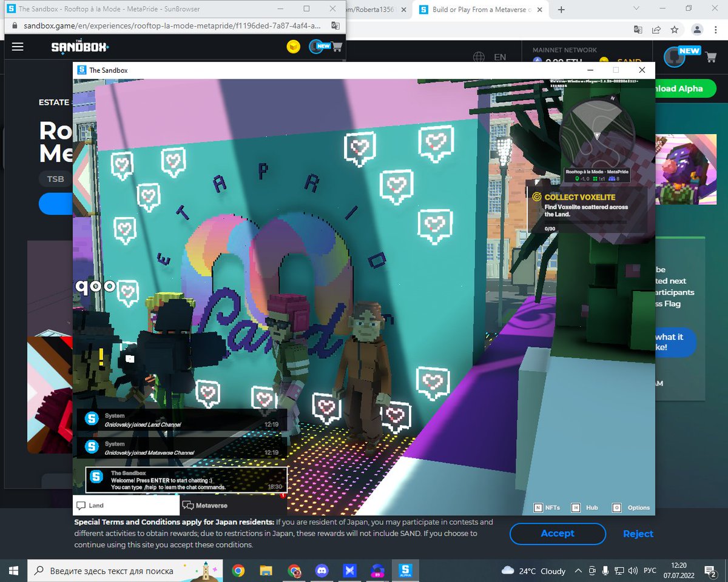This screenshot has width=728, height=582.
Task: Open the notification center
Action: click(710, 571)
